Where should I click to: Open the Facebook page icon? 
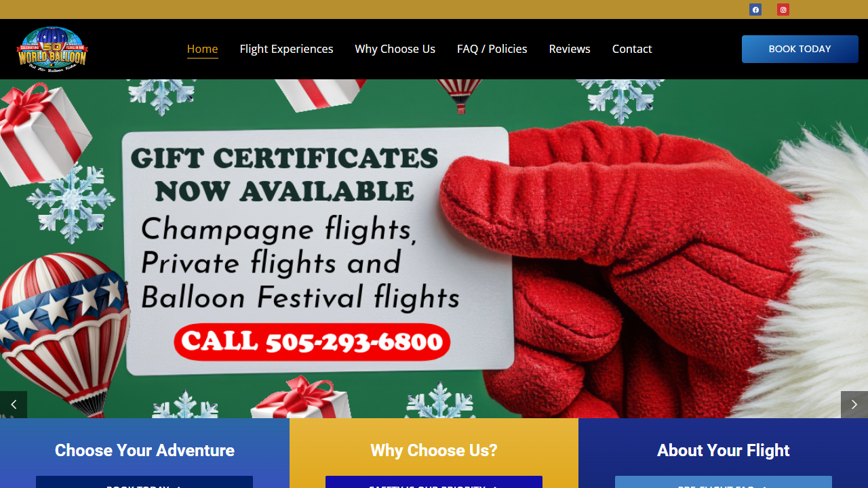pyautogui.click(x=755, y=9)
